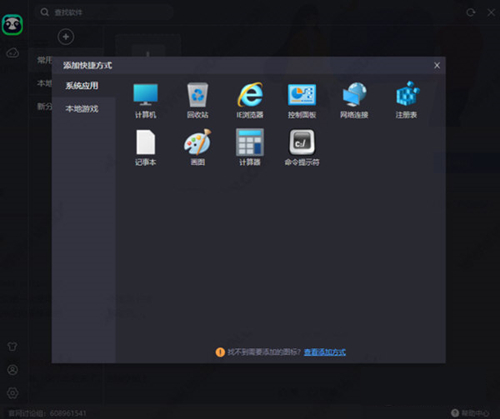Open the user account icon in sidebar
The width and height of the screenshot is (500, 419).
click(x=13, y=370)
